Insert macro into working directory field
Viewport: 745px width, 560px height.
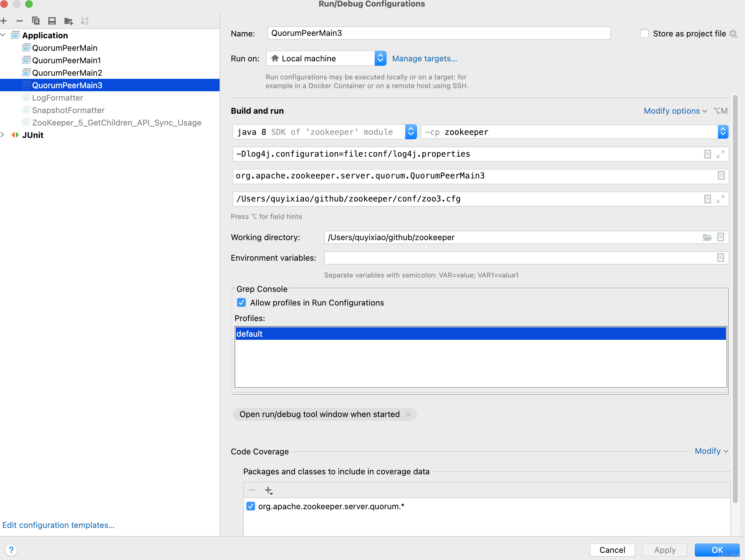click(x=720, y=237)
